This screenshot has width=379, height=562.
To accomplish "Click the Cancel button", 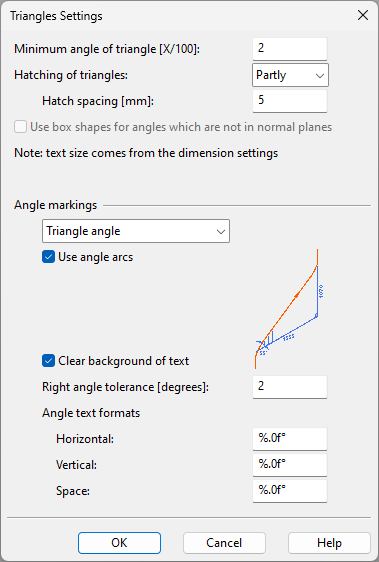I will (x=224, y=543).
